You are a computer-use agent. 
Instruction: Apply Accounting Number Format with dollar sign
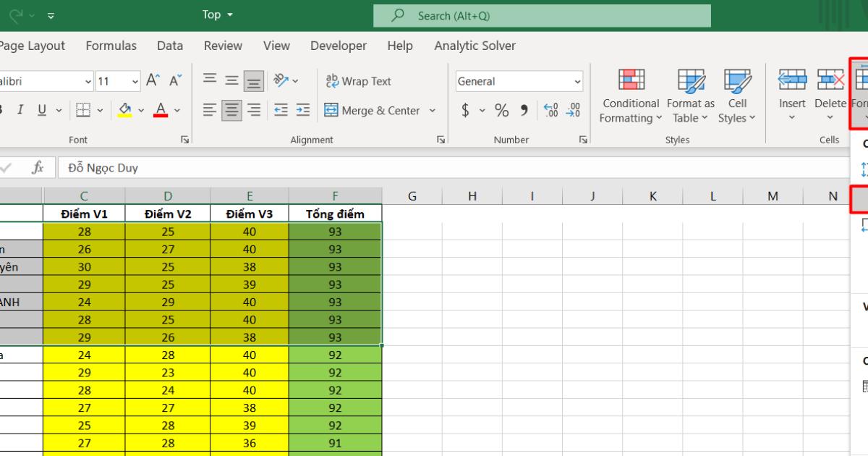coord(467,111)
